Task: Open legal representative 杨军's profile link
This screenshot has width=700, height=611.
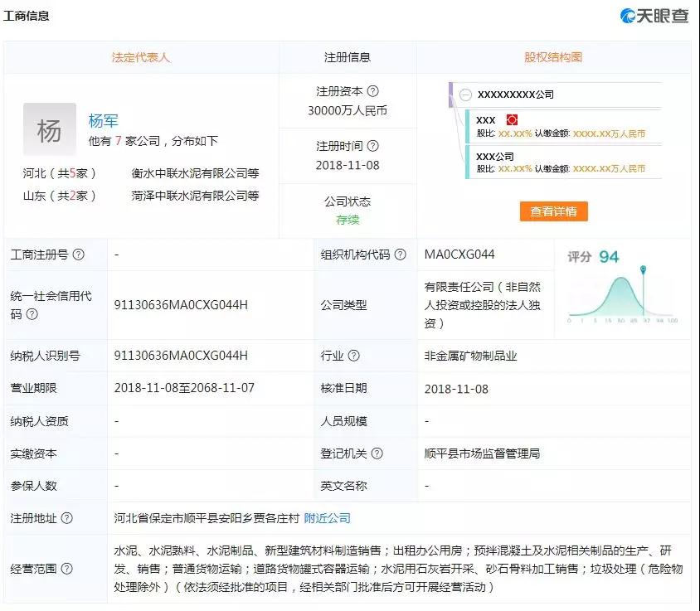Action: click(104, 121)
